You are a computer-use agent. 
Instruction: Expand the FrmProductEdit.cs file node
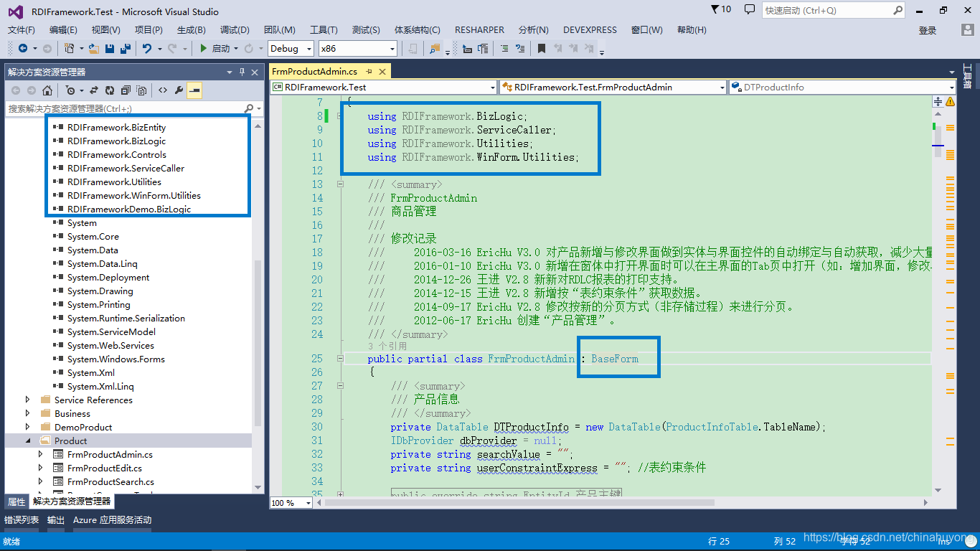pos(41,468)
